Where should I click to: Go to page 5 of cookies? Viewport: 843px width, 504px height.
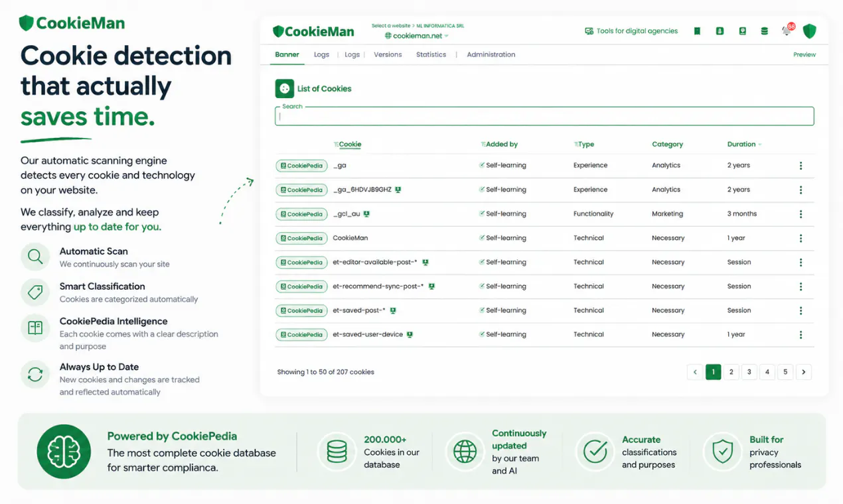click(785, 372)
